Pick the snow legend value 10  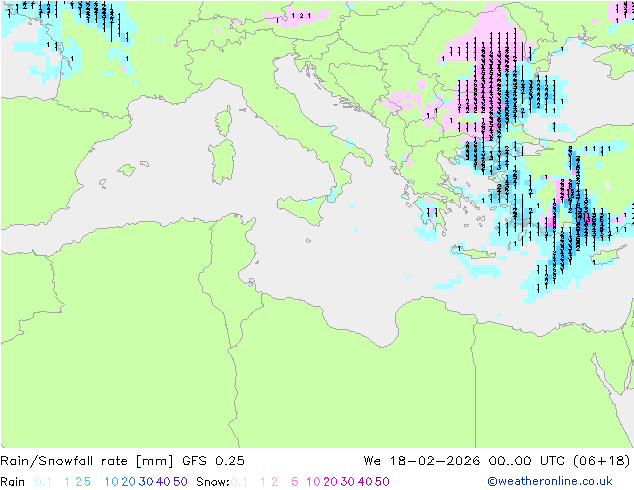pos(313,482)
